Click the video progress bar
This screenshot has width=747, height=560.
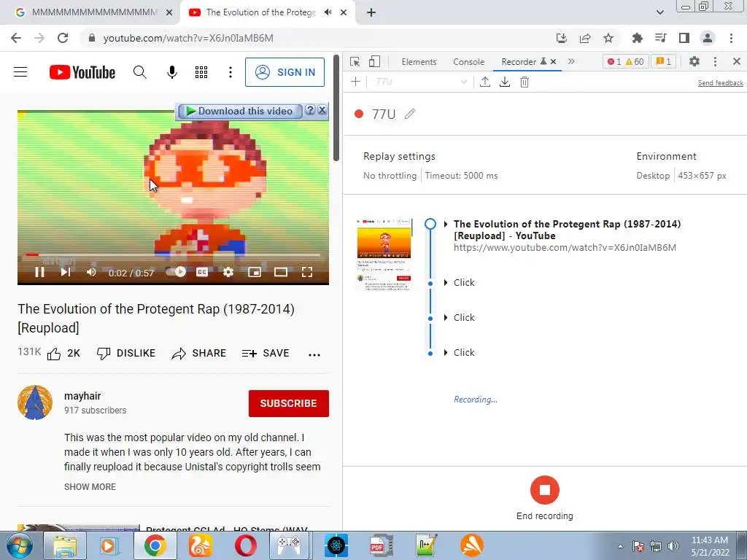pos(174,254)
